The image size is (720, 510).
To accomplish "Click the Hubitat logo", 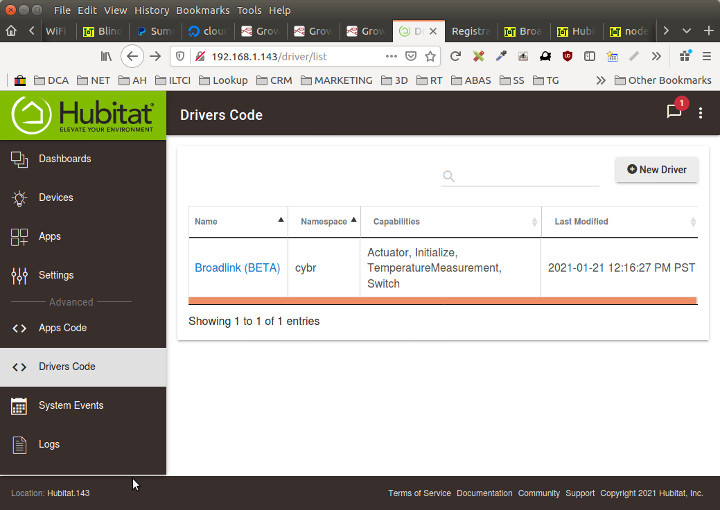I will [83, 115].
